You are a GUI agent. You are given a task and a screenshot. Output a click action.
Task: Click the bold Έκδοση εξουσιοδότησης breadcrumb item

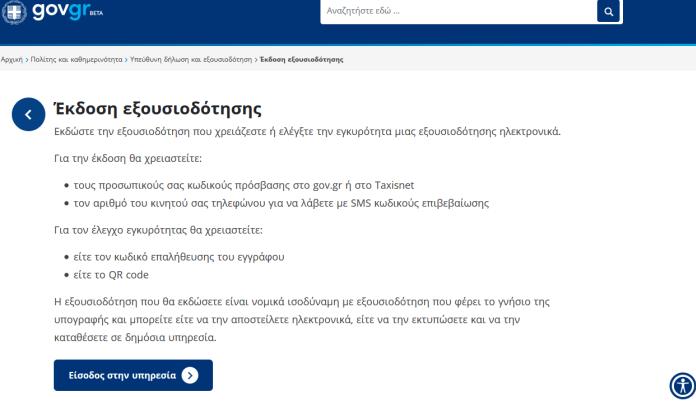tap(301, 59)
